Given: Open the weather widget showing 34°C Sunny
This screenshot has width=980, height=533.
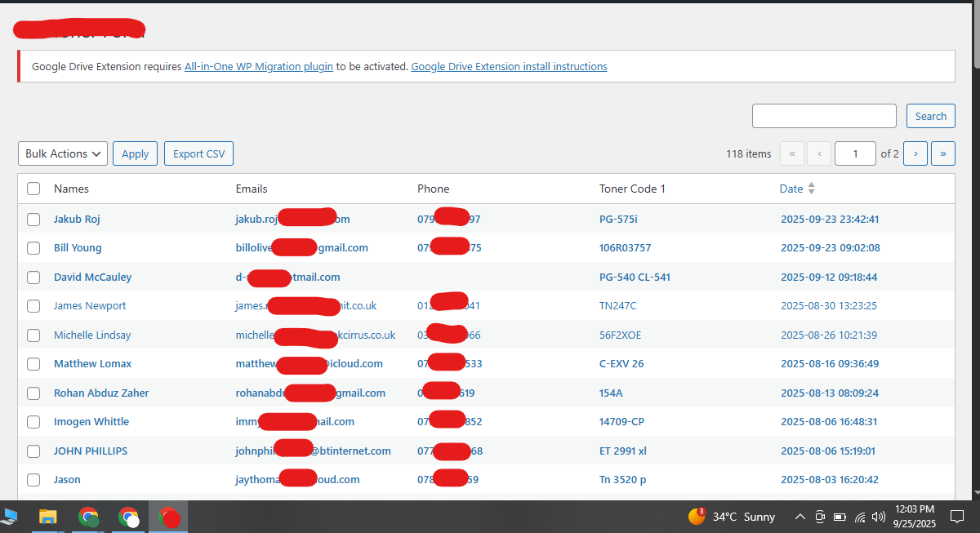Looking at the screenshot, I should (732, 517).
